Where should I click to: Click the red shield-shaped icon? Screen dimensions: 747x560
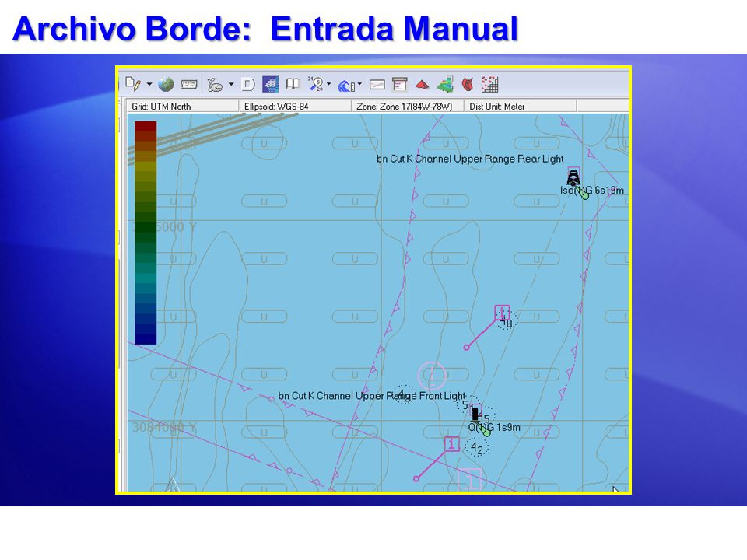[468, 84]
